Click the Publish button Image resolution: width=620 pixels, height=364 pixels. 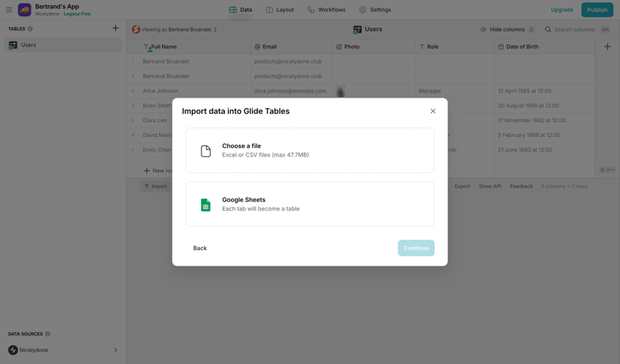click(597, 9)
